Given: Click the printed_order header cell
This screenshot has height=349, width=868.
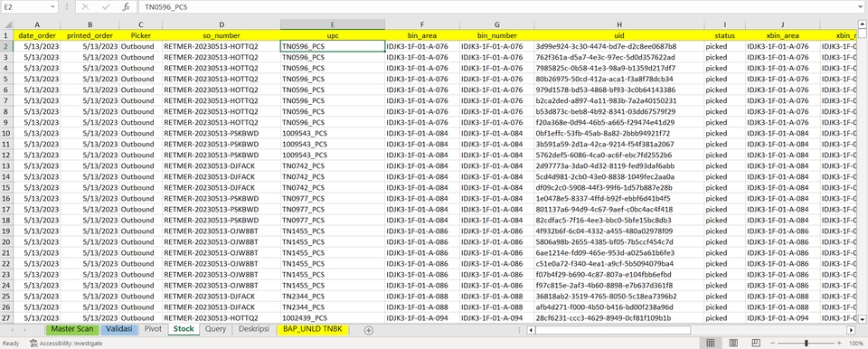Looking at the screenshot, I should click(90, 35).
